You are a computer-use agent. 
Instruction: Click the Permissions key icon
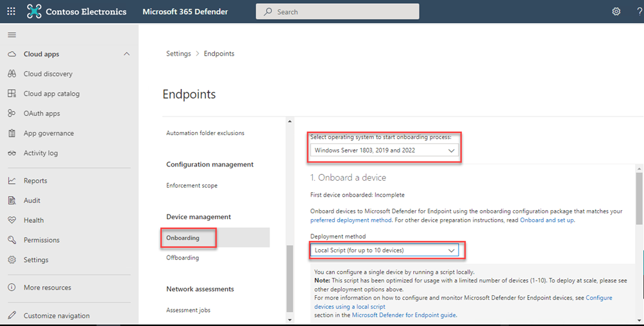pyautogui.click(x=12, y=240)
